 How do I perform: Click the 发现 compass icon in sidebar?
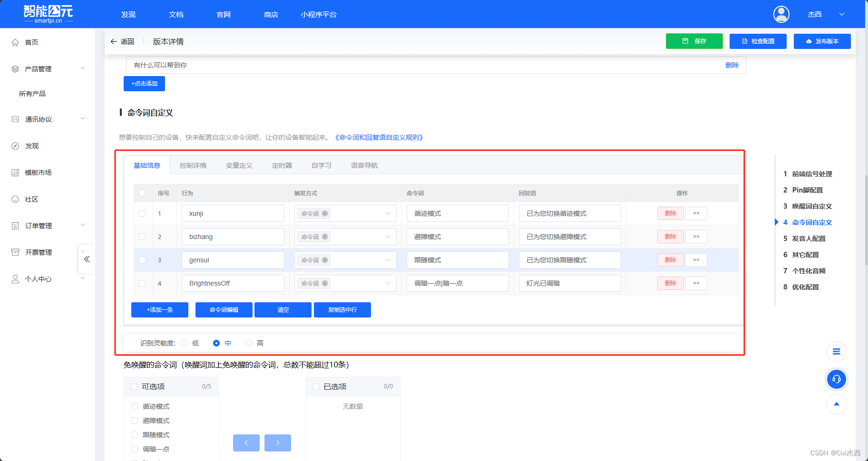point(15,146)
